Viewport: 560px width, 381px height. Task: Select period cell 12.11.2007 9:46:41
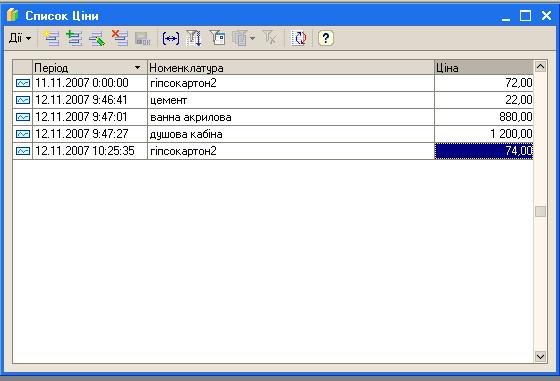[x=90, y=100]
